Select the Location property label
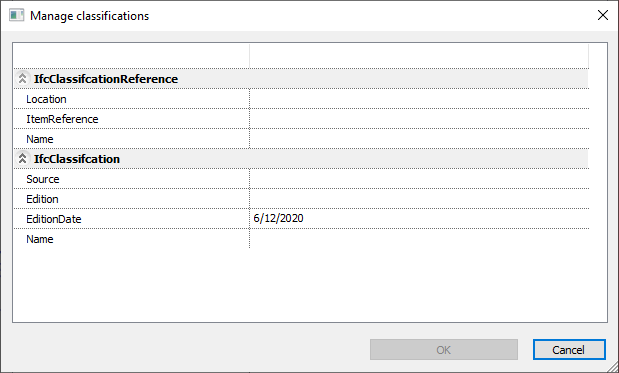Viewport: 619px width, 373px height. pyautogui.click(x=46, y=99)
